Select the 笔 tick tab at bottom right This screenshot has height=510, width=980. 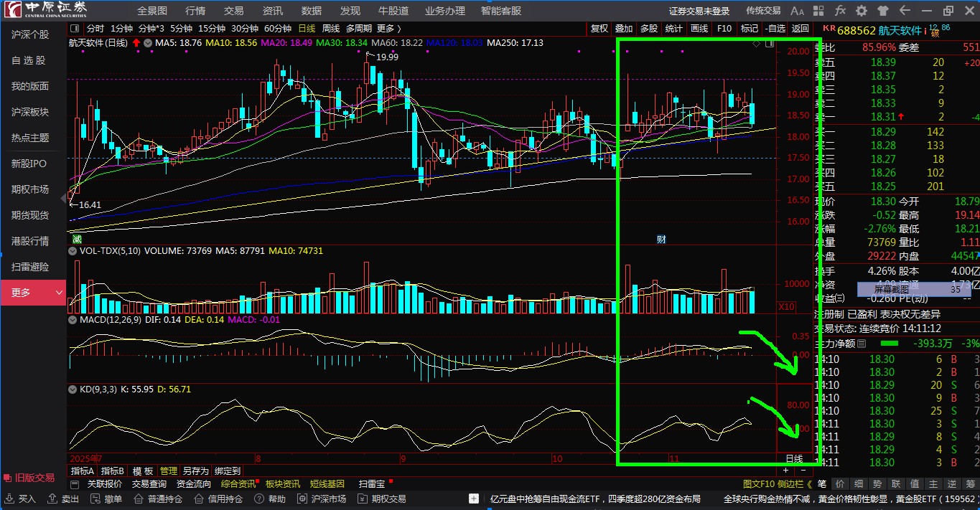tap(821, 484)
